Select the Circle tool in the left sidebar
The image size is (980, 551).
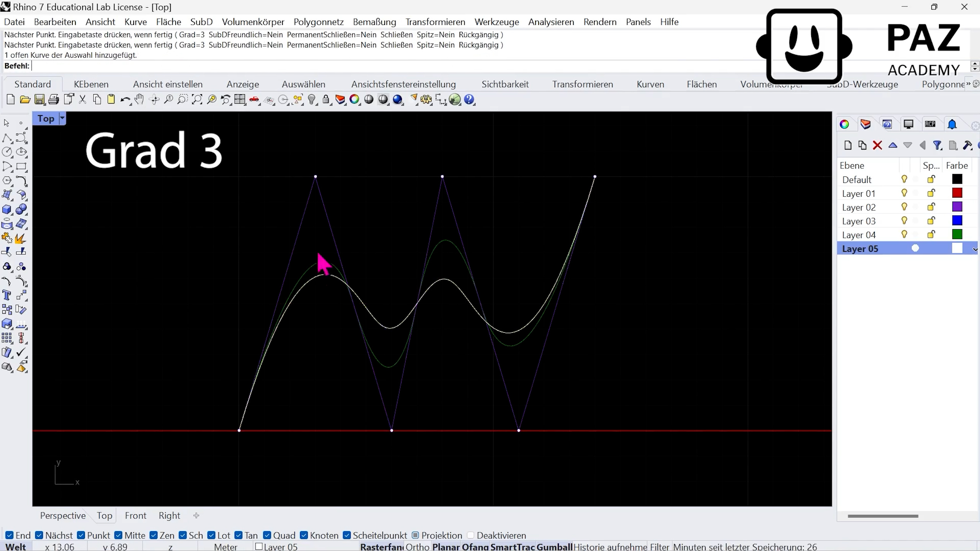pos(7,152)
